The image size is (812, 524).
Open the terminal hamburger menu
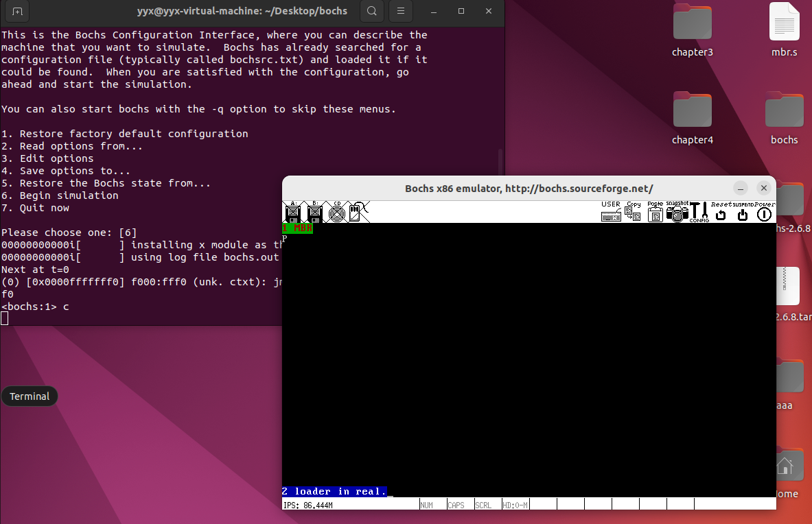[401, 11]
